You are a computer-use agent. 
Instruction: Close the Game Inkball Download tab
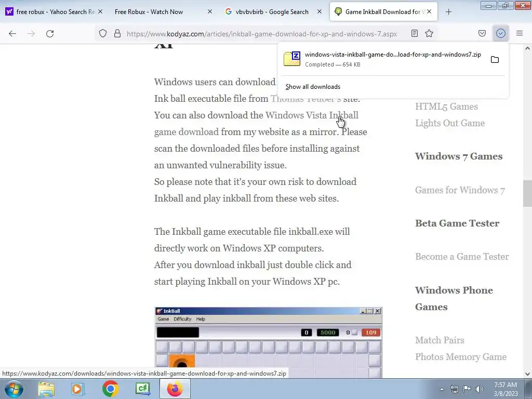pyautogui.click(x=429, y=12)
